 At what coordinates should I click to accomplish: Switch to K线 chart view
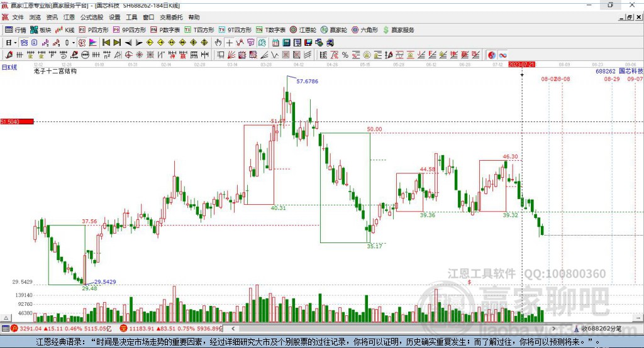(x=65, y=30)
